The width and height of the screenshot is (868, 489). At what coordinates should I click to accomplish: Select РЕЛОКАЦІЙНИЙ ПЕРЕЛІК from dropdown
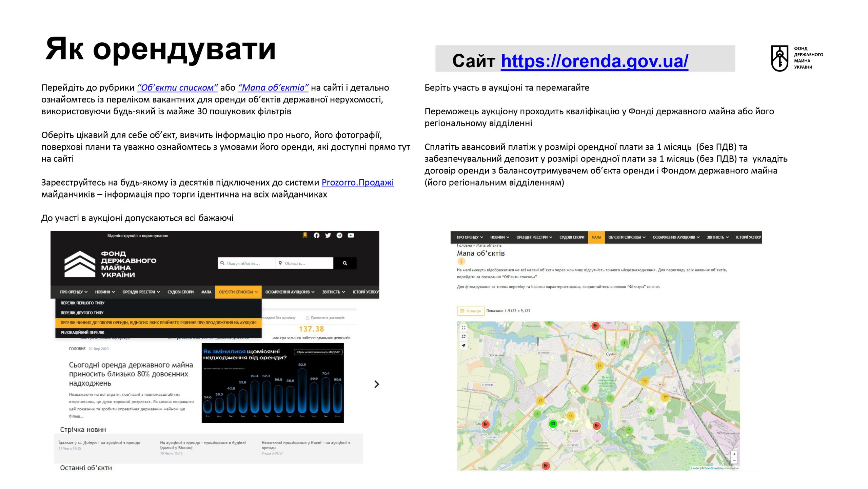pyautogui.click(x=82, y=333)
